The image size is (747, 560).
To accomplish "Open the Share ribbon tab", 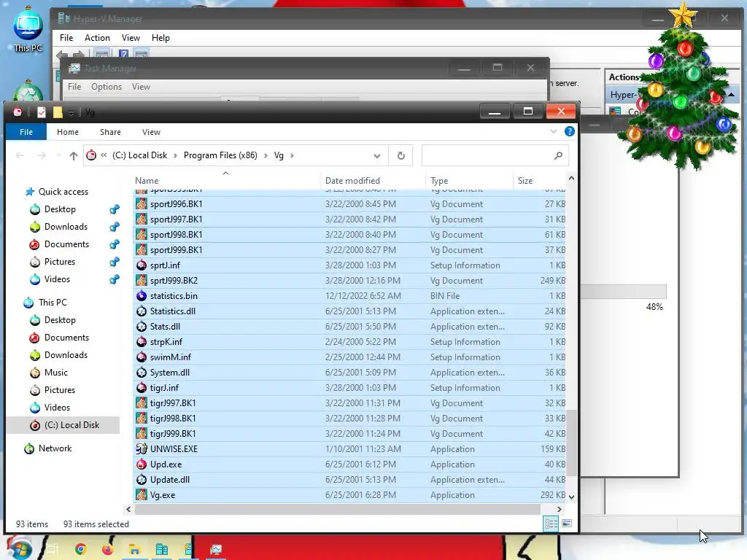I will (110, 132).
